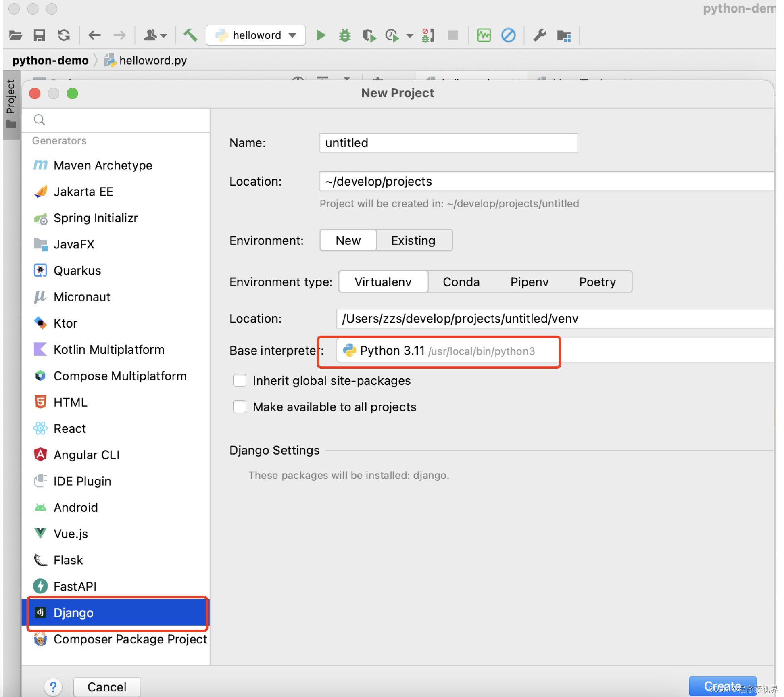Image resolution: width=784 pixels, height=697 pixels.
Task: Select Virtualenv environment type
Action: pyautogui.click(x=383, y=282)
